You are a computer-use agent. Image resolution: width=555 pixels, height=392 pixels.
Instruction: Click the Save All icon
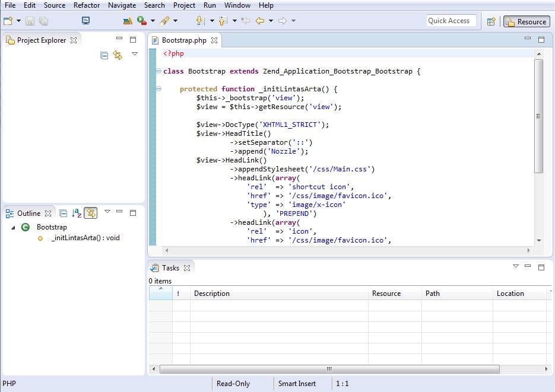tap(43, 21)
